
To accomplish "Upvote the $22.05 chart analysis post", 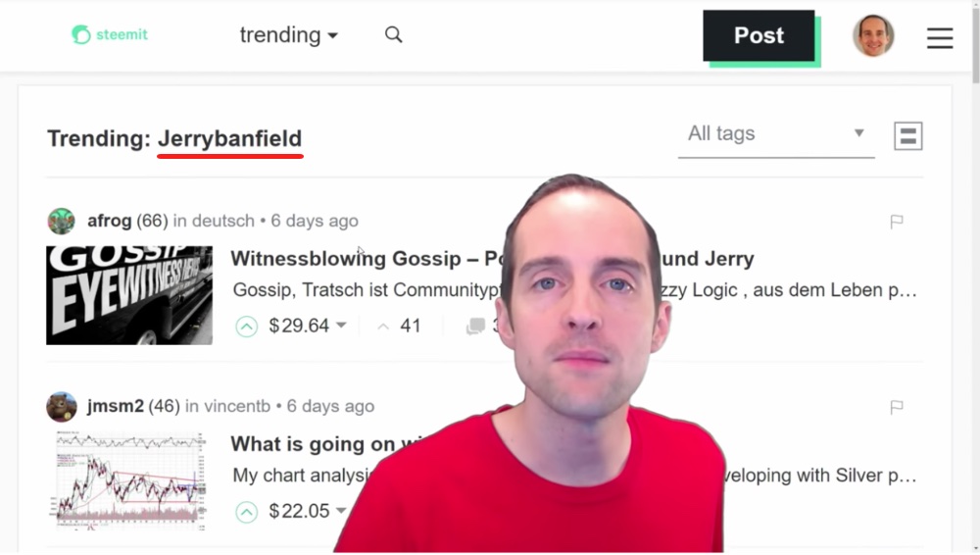I will (246, 512).
